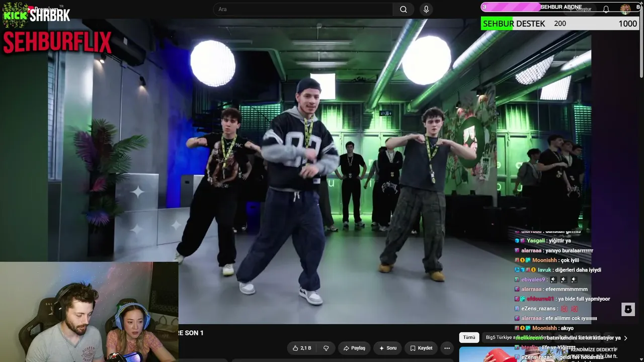
Task: Click the SEHBURFLIX logo text
Action: (57, 42)
